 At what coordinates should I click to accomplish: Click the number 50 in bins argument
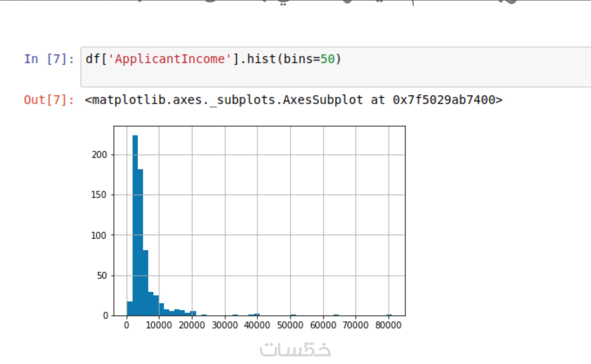328,59
